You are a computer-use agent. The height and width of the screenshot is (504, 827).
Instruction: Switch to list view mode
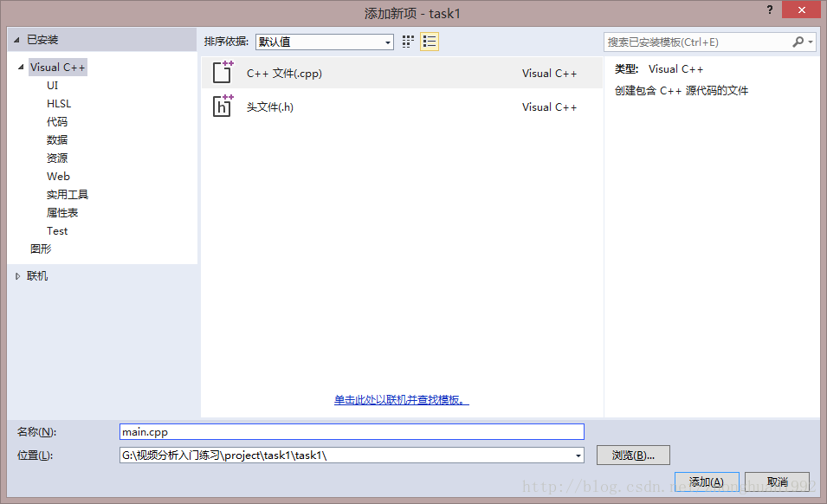pyautogui.click(x=430, y=42)
